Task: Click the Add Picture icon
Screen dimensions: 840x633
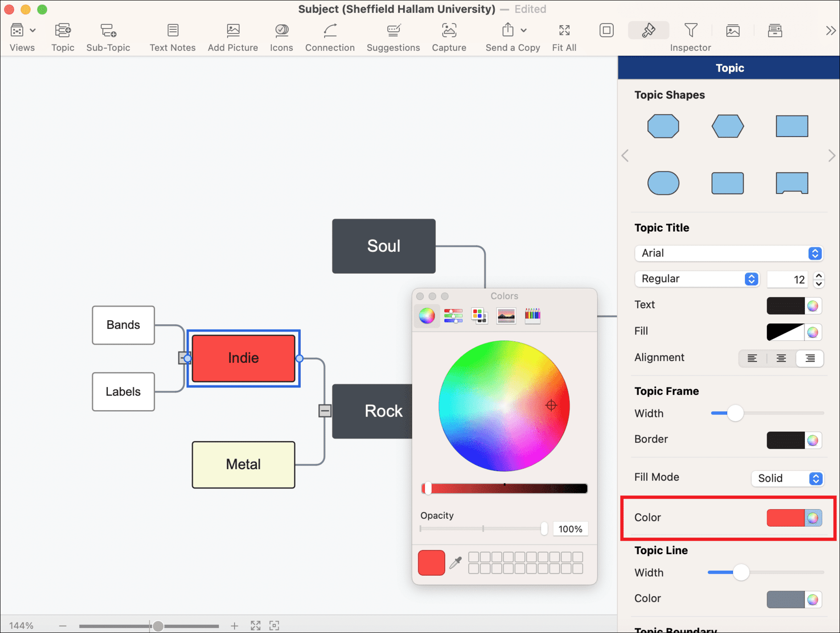Action: pyautogui.click(x=233, y=31)
